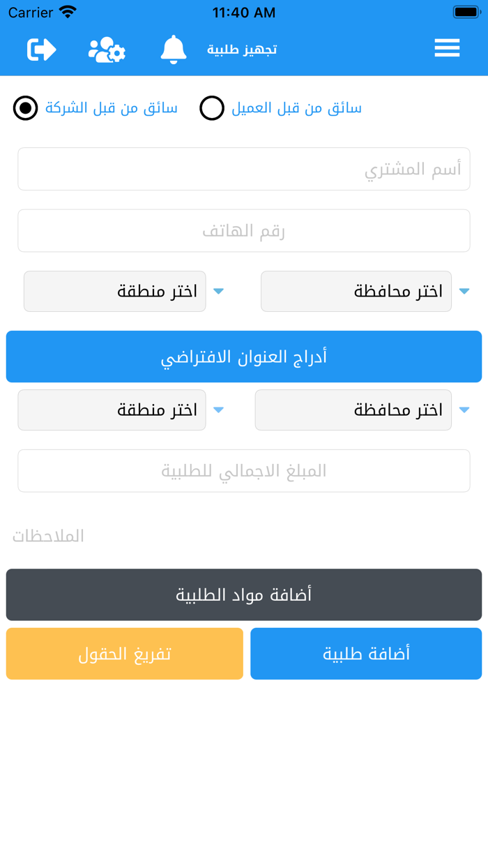Click the buyer name input field
This screenshot has height=868, width=488.
pyautogui.click(x=243, y=169)
